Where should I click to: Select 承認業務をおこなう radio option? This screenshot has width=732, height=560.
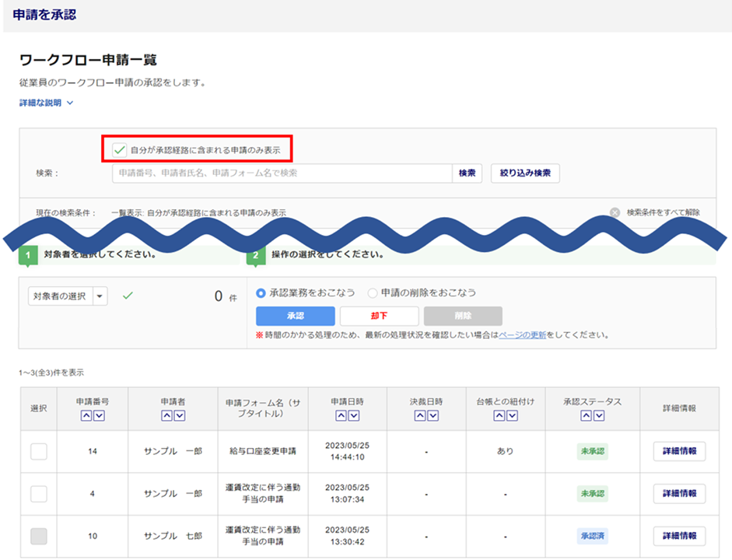261,293
